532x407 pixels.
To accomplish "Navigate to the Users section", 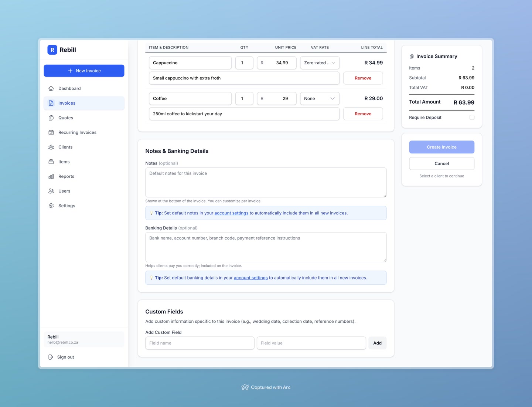I will pyautogui.click(x=64, y=191).
